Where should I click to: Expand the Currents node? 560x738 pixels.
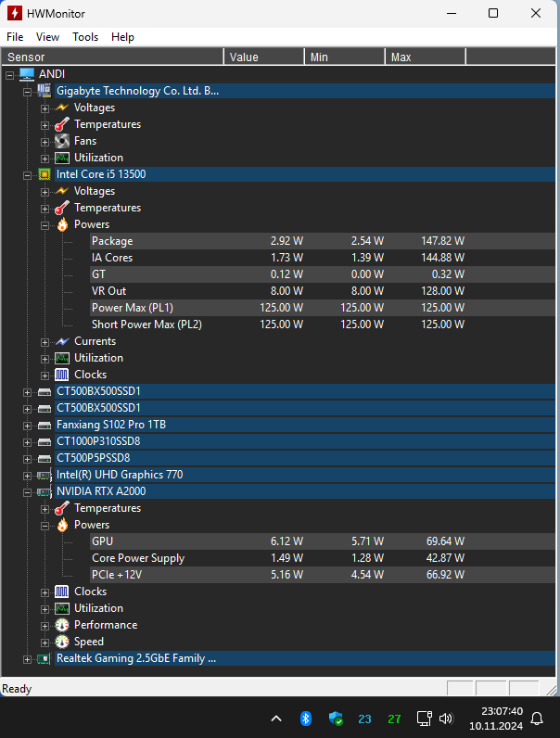[x=45, y=342]
